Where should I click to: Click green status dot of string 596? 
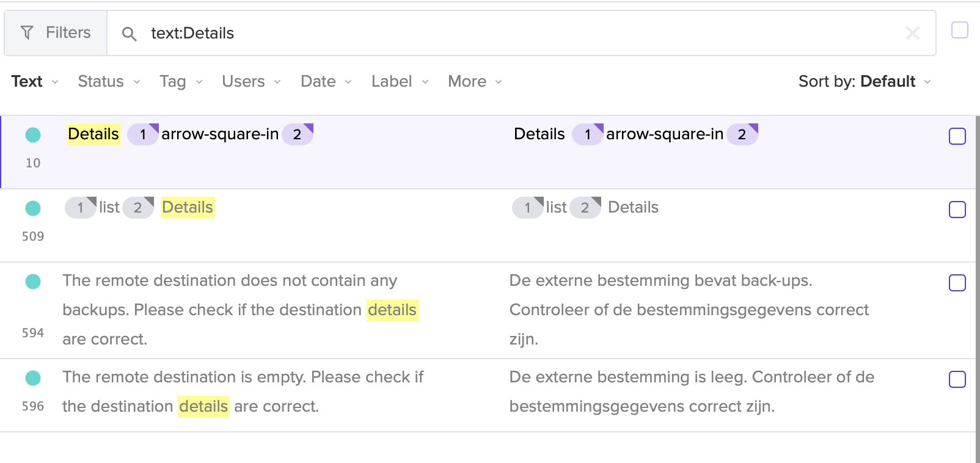point(33,378)
